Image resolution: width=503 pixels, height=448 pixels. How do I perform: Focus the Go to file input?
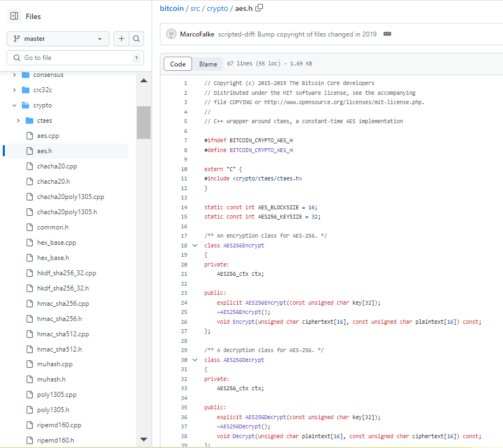[75, 58]
